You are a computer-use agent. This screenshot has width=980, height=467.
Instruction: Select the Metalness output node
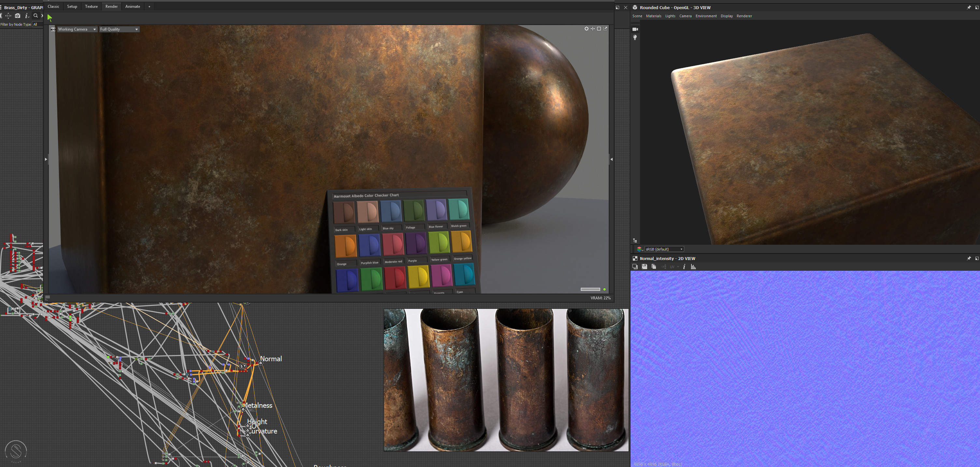(243, 410)
